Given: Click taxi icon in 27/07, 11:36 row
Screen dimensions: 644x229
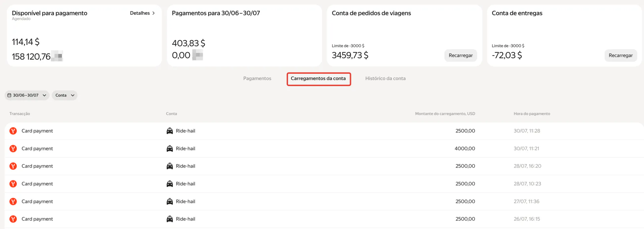Looking at the screenshot, I should (170, 202).
